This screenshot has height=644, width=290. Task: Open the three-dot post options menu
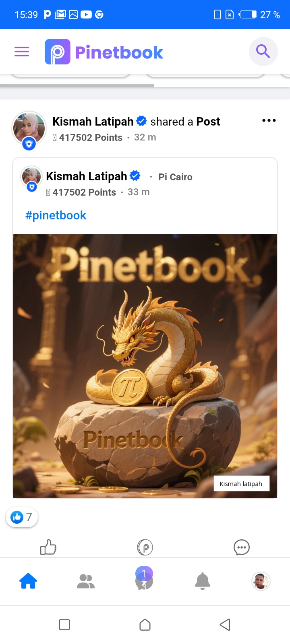269,120
